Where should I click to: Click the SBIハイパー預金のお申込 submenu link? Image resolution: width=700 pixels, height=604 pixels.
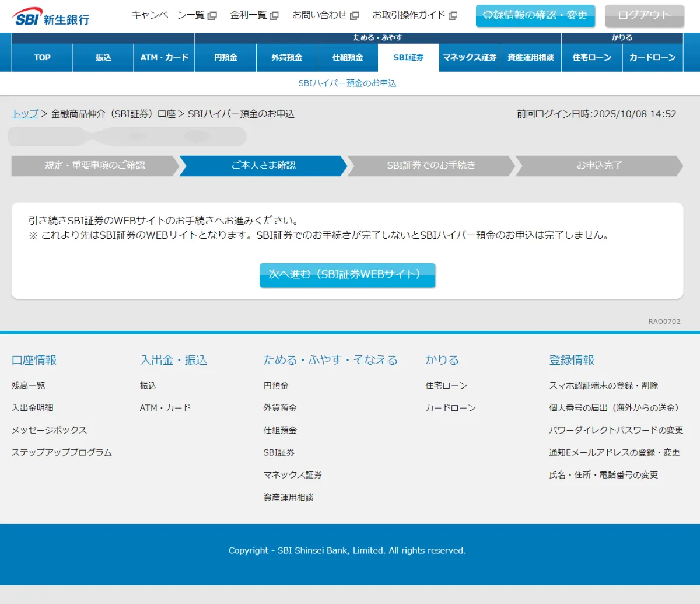coord(347,83)
